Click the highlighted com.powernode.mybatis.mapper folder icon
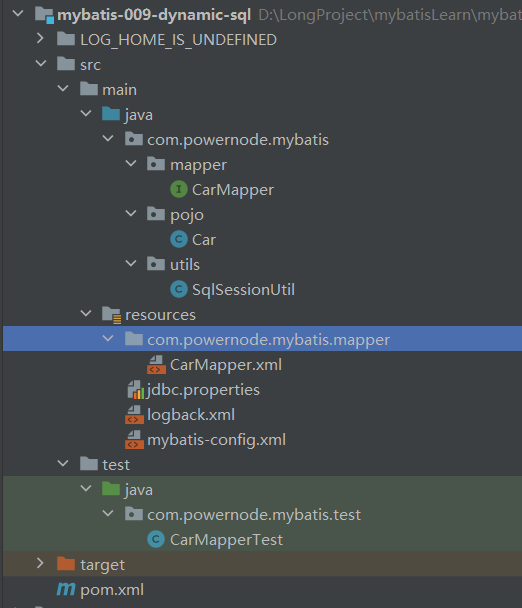Screen dimensions: 522x608 point(134,339)
